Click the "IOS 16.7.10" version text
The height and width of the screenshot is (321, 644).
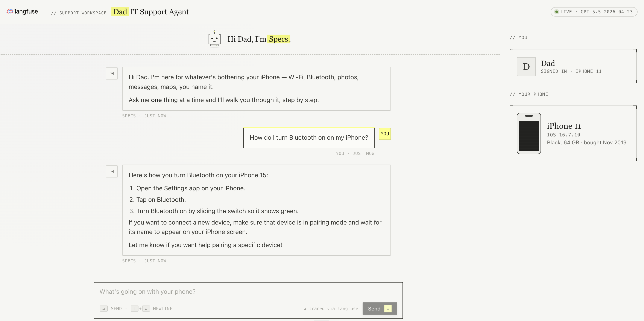[x=563, y=135]
